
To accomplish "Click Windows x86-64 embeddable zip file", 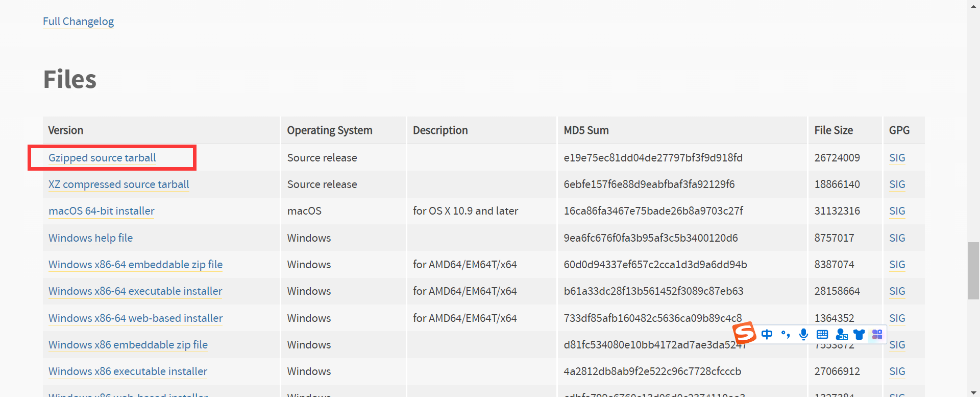I will click(135, 265).
